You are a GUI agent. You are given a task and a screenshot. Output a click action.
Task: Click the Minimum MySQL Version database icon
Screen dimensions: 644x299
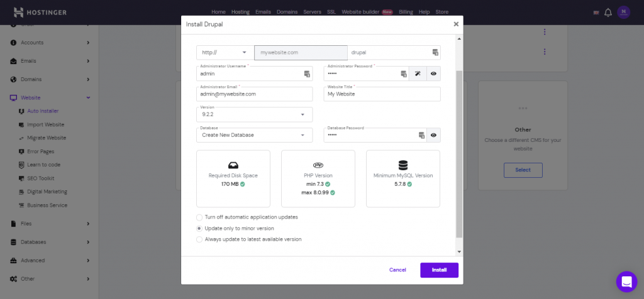(403, 165)
